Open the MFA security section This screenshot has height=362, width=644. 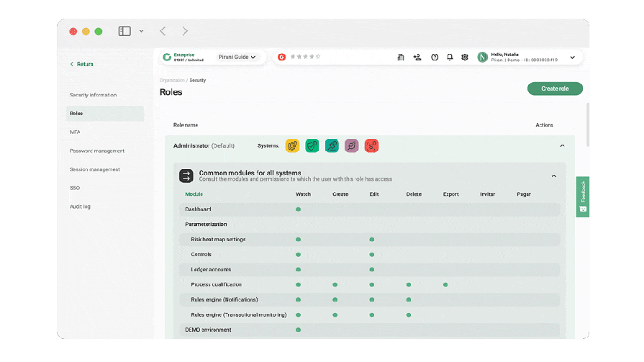[x=75, y=132]
